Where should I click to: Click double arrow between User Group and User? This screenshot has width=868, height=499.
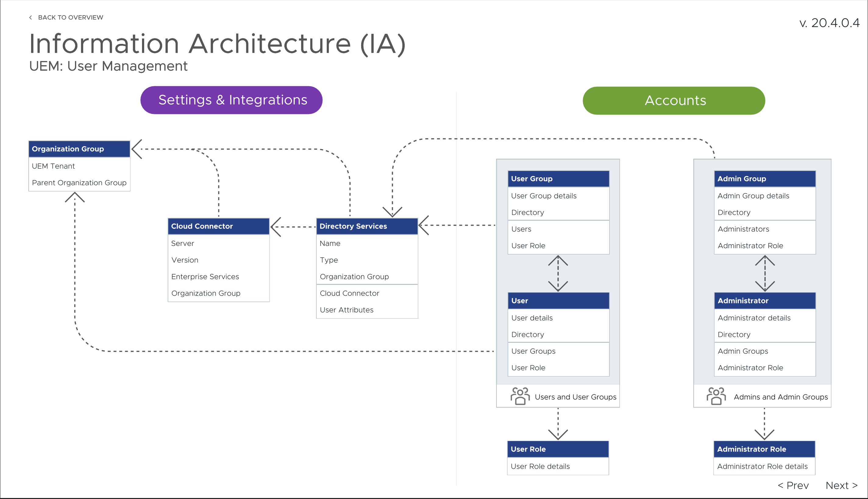click(x=558, y=273)
